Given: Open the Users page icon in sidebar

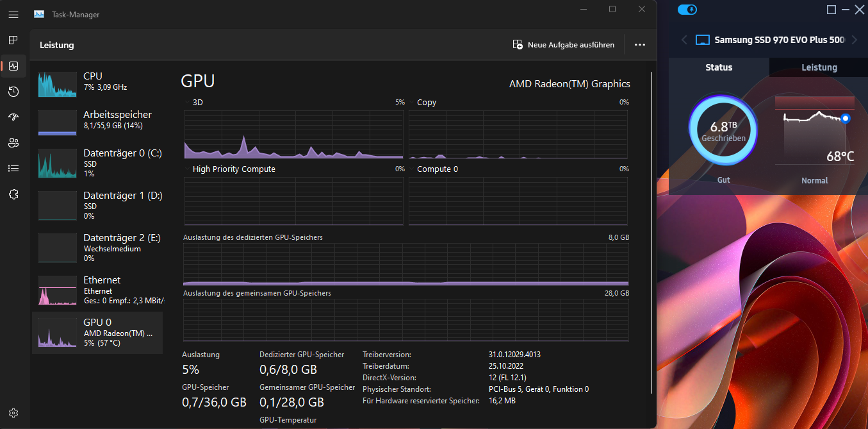Looking at the screenshot, I should 13,143.
